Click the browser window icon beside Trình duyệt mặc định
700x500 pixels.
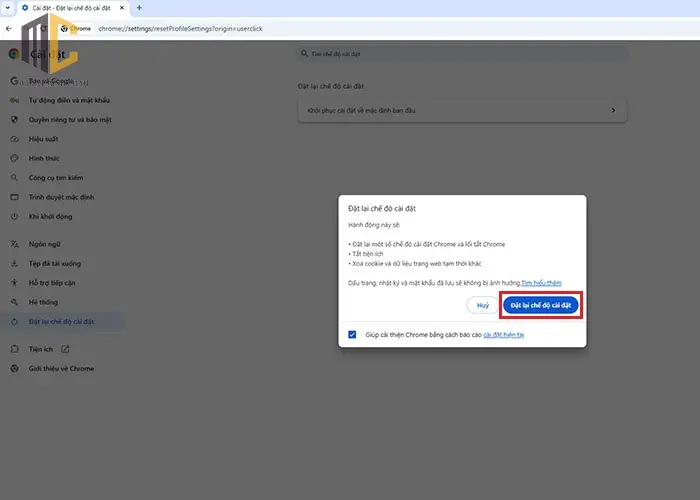[x=14, y=197]
